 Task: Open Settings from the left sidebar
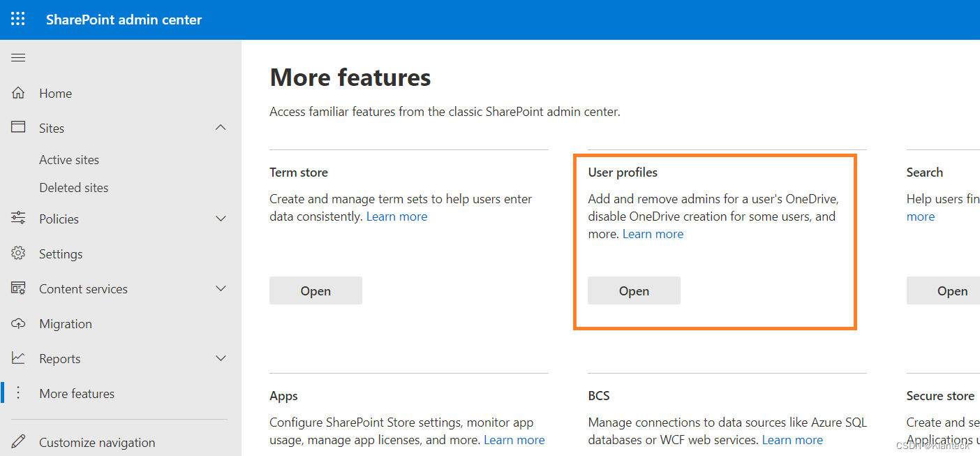pyautogui.click(x=18, y=253)
